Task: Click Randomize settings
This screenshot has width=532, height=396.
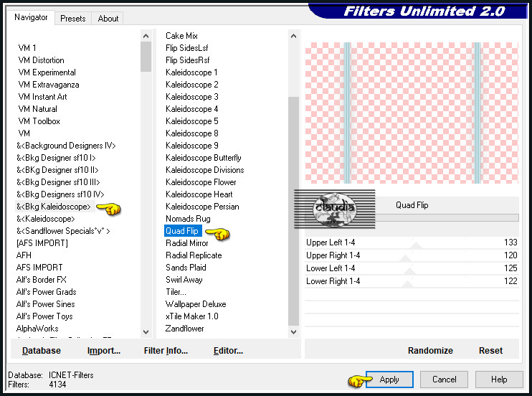Action: [430, 351]
